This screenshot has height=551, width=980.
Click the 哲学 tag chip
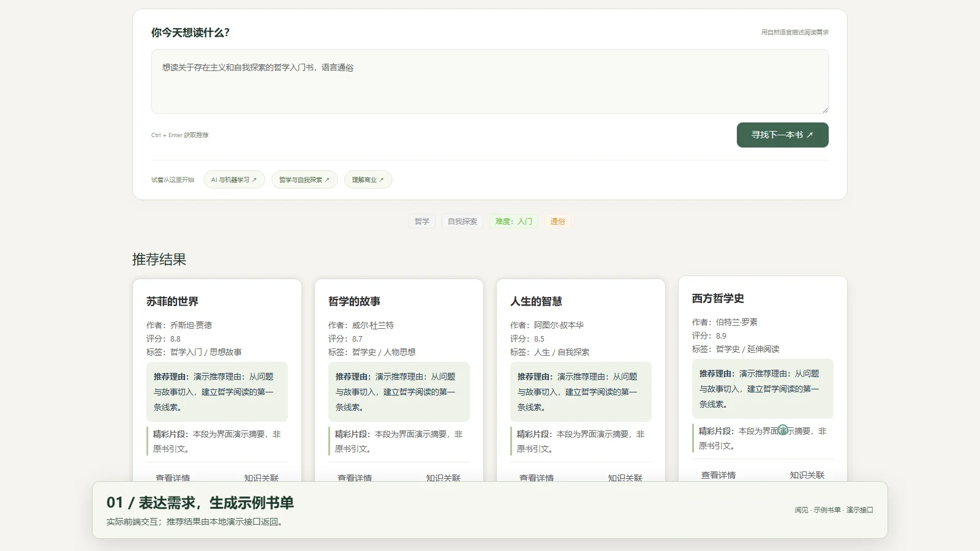pos(422,221)
